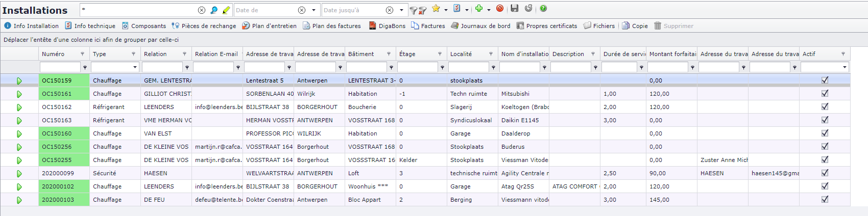This screenshot has height=216, width=868.
Task: Toggle Actif checkbox for 202000099
Action: [x=825, y=173]
